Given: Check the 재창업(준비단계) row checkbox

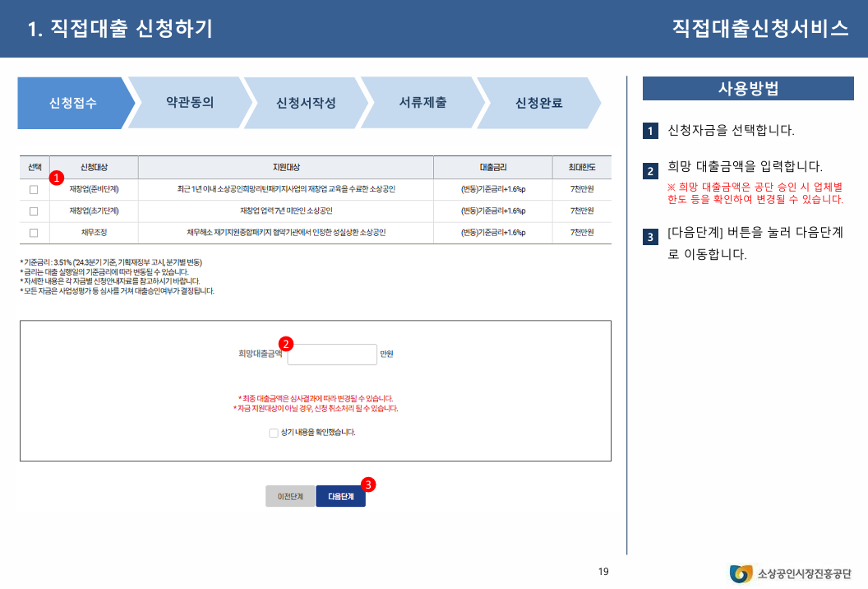Looking at the screenshot, I should tap(33, 189).
